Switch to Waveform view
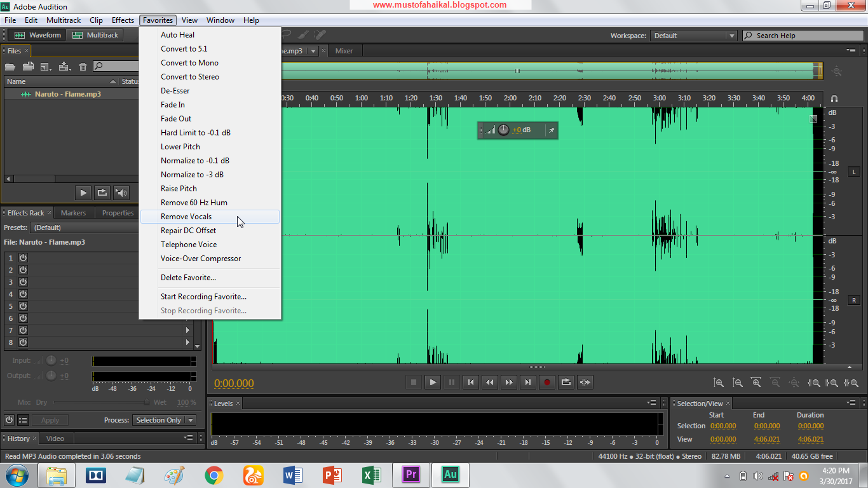Screen dimensions: 868x488 (x=37, y=36)
